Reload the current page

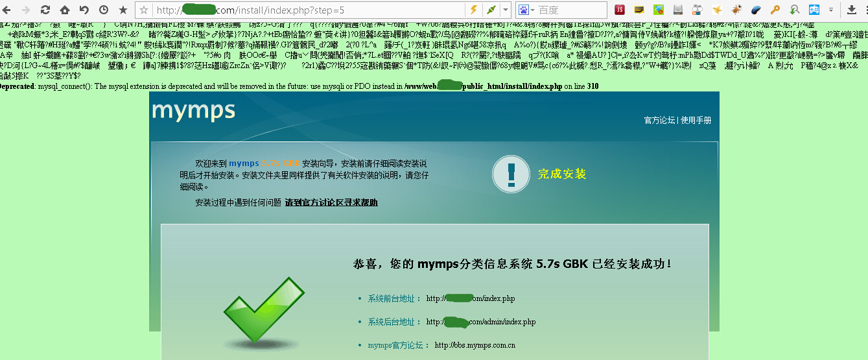pos(45,10)
